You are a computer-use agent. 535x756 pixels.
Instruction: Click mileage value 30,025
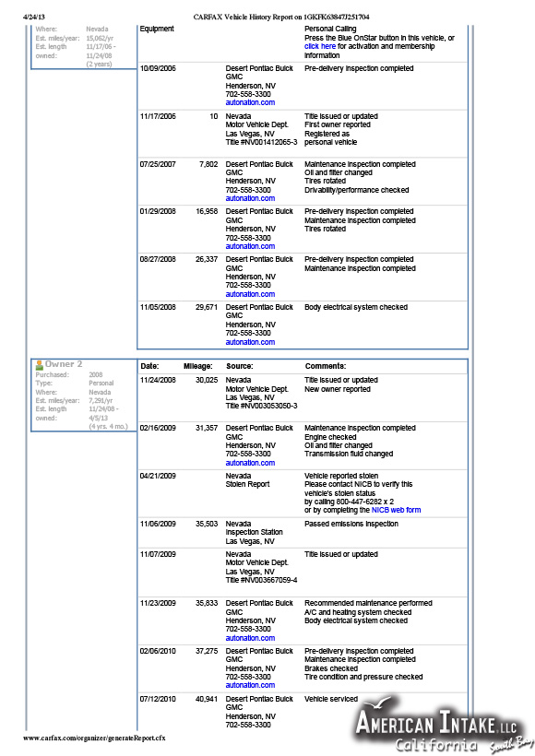point(207,381)
